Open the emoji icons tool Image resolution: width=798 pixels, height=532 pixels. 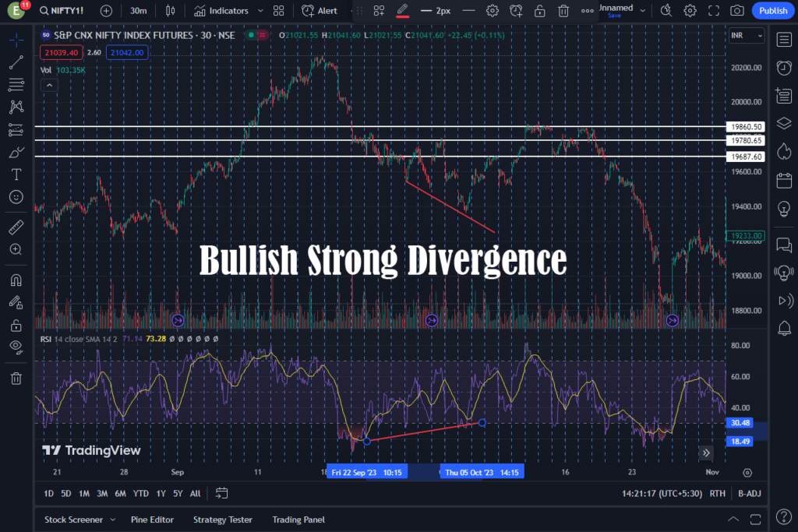pyautogui.click(x=16, y=197)
